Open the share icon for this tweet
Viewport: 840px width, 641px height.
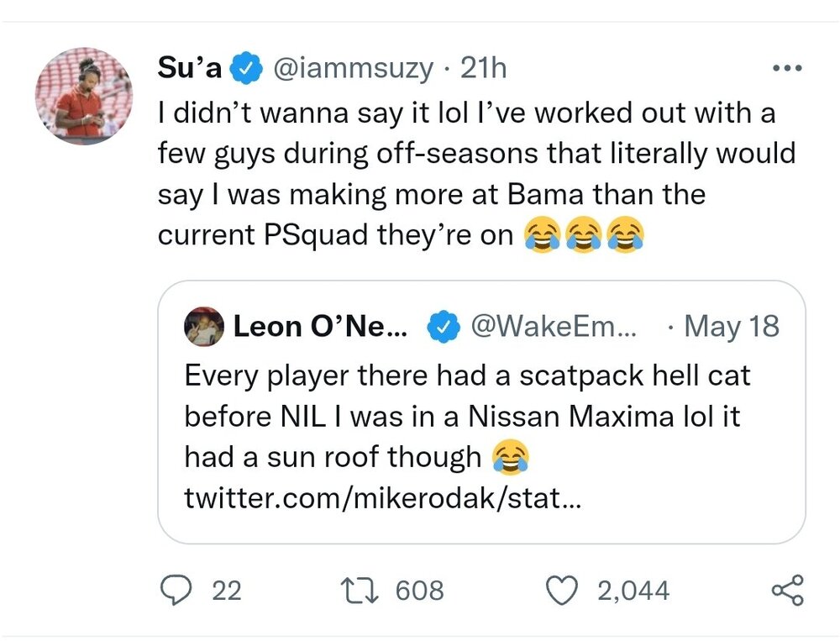[787, 590]
